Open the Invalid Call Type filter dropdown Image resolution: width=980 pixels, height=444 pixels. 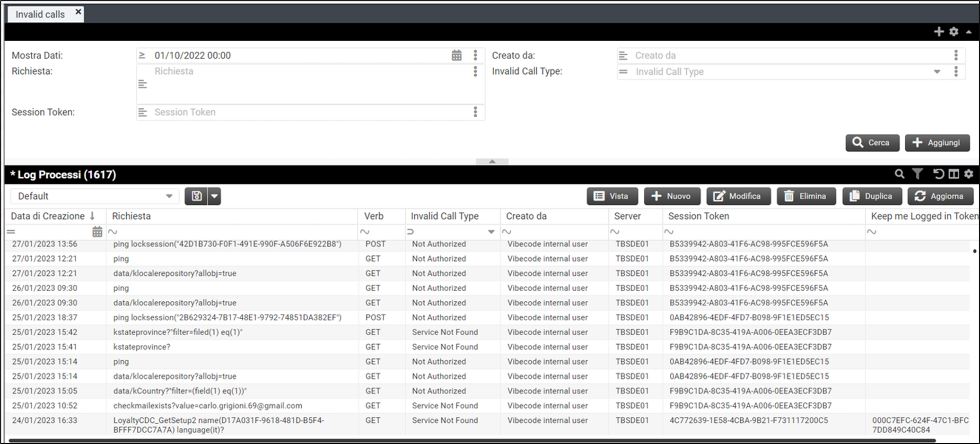[936, 72]
